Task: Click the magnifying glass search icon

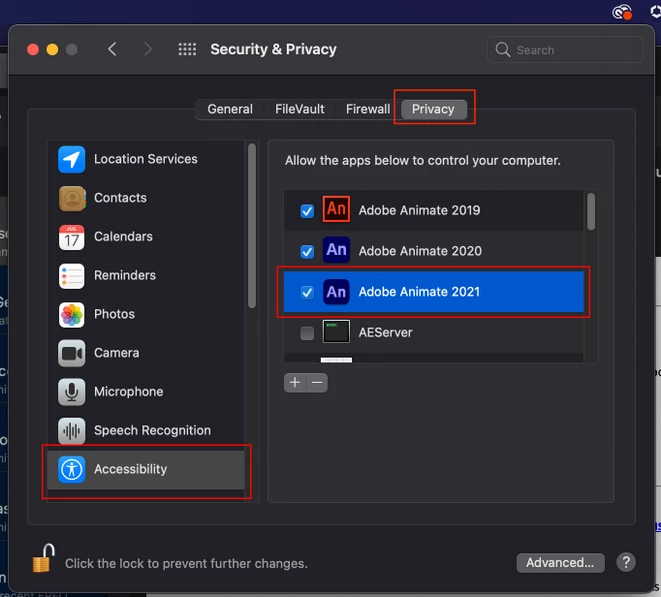Action: tap(502, 50)
